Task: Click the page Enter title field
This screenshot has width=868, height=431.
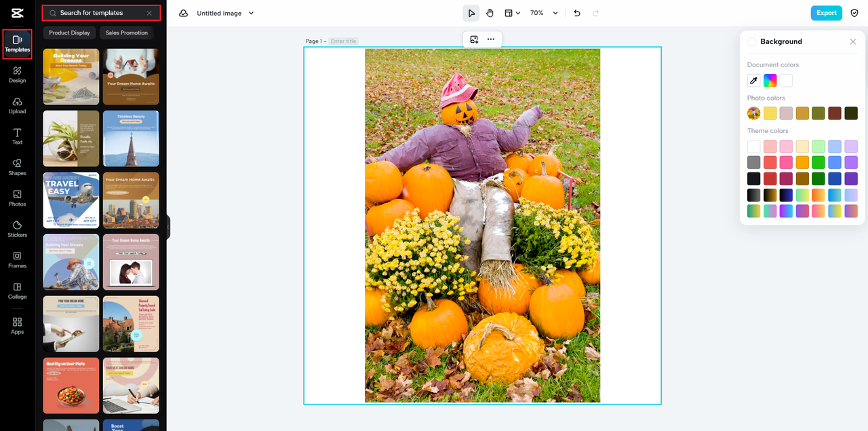Action: [344, 41]
